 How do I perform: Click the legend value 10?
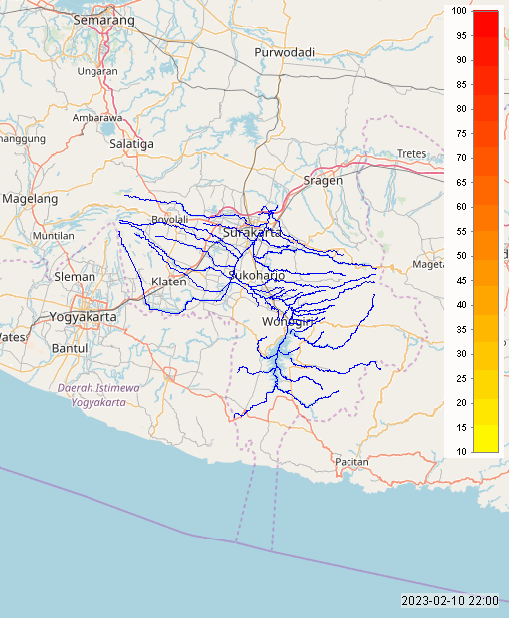coord(461,452)
